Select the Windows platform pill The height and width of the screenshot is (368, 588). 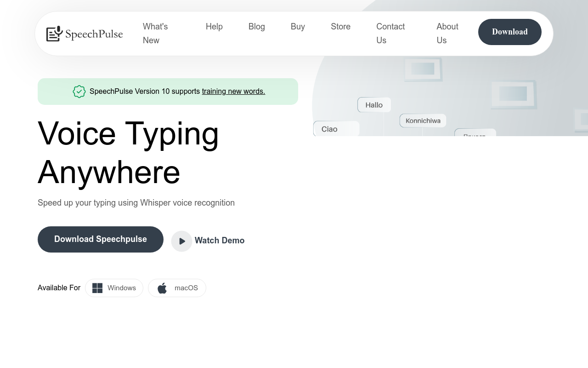(114, 288)
